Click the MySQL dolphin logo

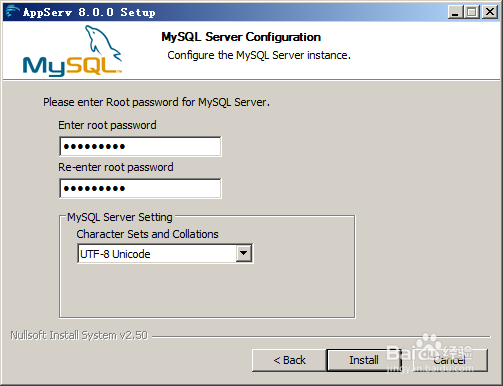72,51
